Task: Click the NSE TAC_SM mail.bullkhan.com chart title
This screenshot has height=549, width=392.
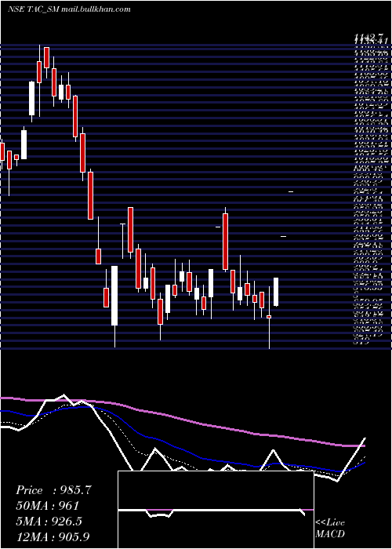Action: [x=69, y=9]
